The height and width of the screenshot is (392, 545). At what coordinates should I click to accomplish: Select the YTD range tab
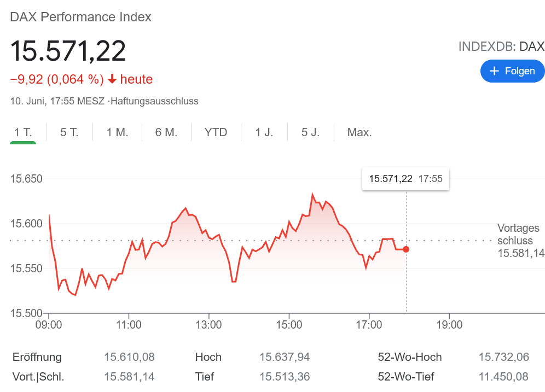[216, 132]
